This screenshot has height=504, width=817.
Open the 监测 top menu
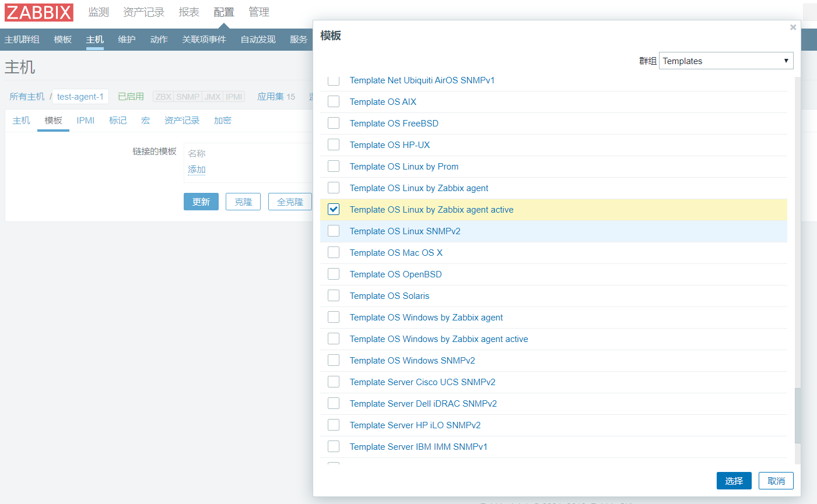[x=99, y=12]
